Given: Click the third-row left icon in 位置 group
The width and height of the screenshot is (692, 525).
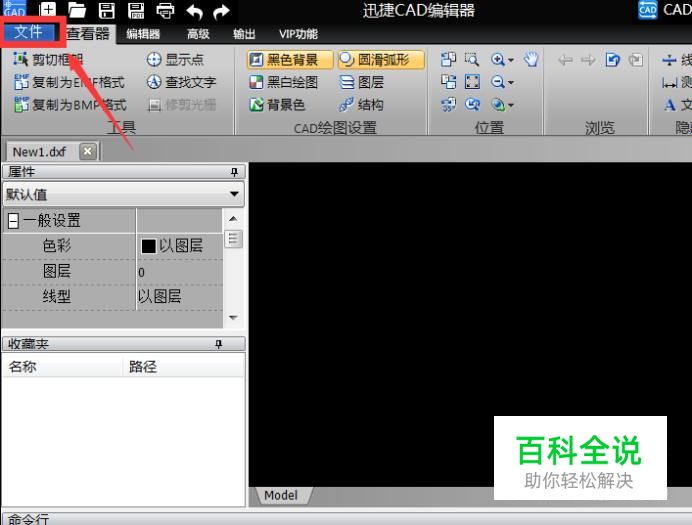Looking at the screenshot, I should (448, 105).
